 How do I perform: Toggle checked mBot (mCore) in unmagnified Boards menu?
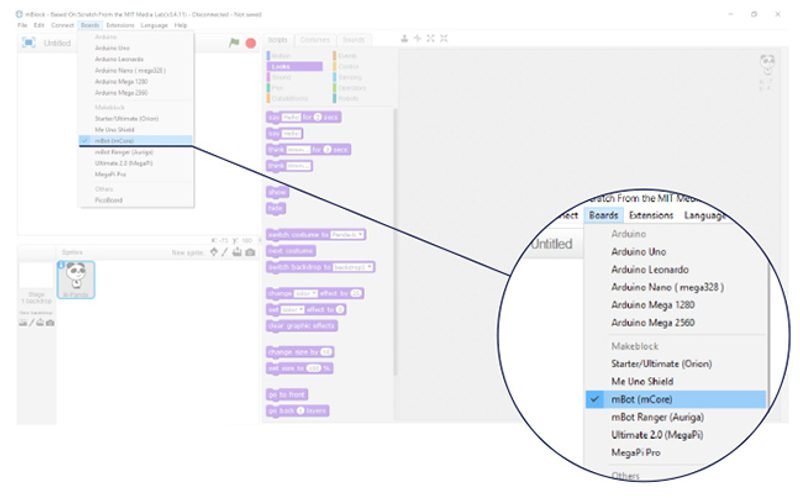coord(136,140)
